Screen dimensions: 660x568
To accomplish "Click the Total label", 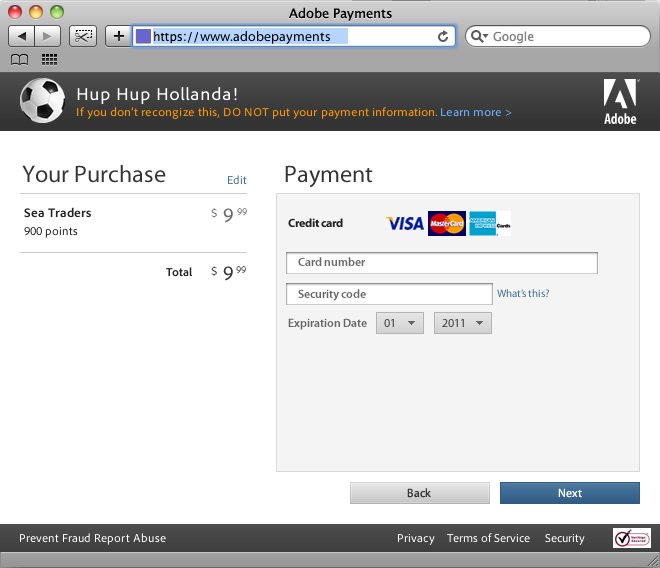I will click(179, 272).
